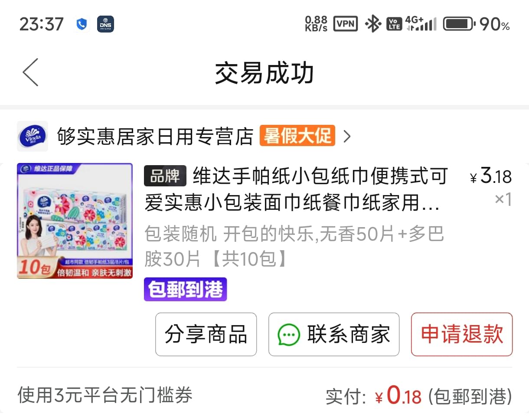Tap the 使用3元平台无门槛券 coupon text
The width and height of the screenshot is (529, 420).
tap(105, 395)
